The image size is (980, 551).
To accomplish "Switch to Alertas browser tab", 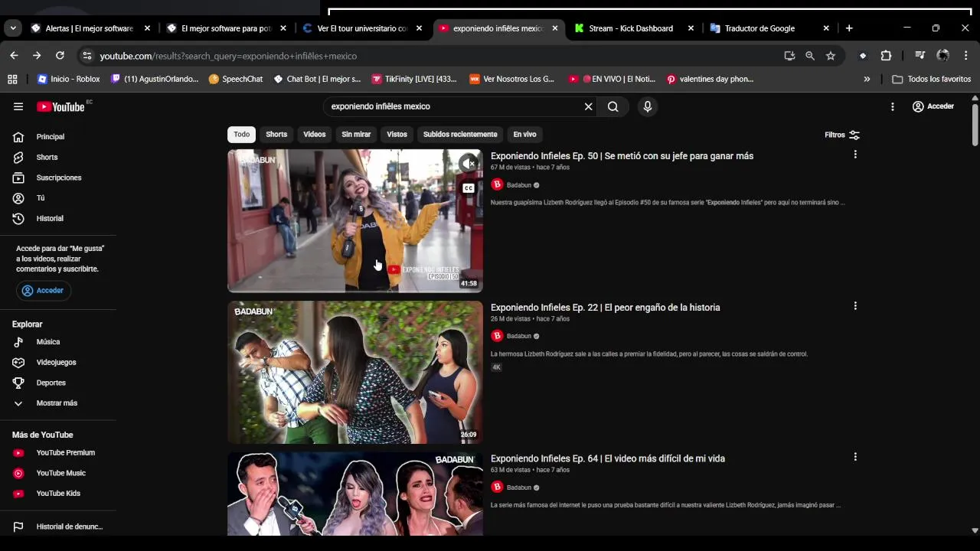I will 90,28.
